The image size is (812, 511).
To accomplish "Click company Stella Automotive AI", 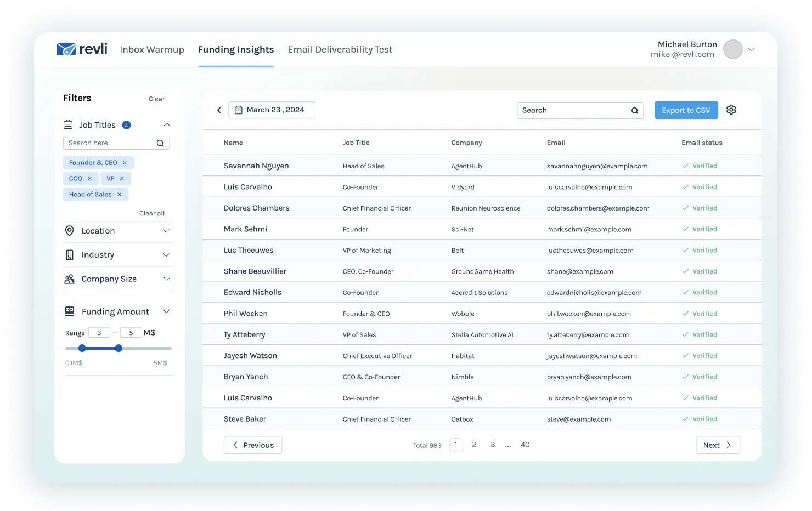I will click(x=482, y=335).
